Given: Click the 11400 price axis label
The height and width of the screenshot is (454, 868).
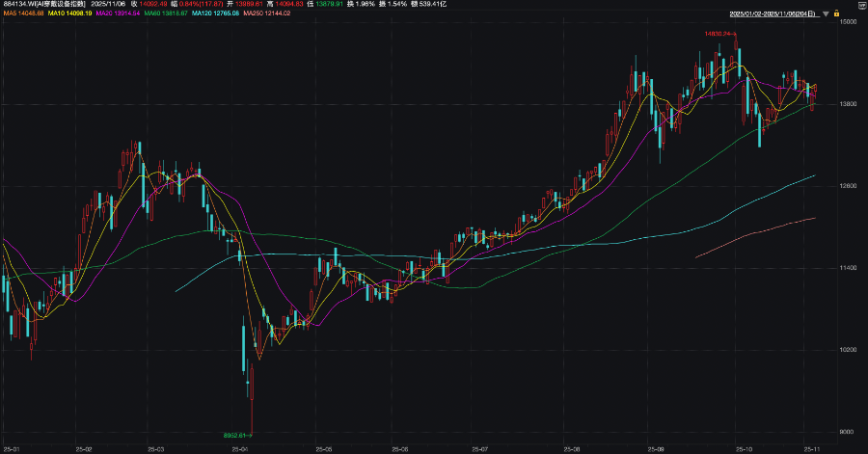Looking at the screenshot, I should [850, 267].
